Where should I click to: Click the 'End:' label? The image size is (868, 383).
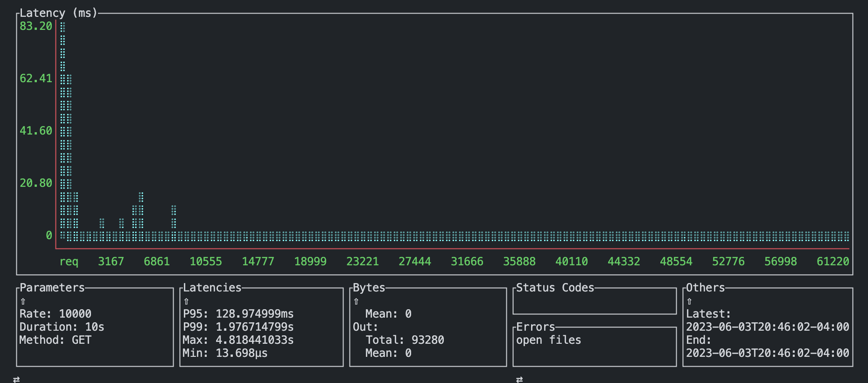point(699,340)
